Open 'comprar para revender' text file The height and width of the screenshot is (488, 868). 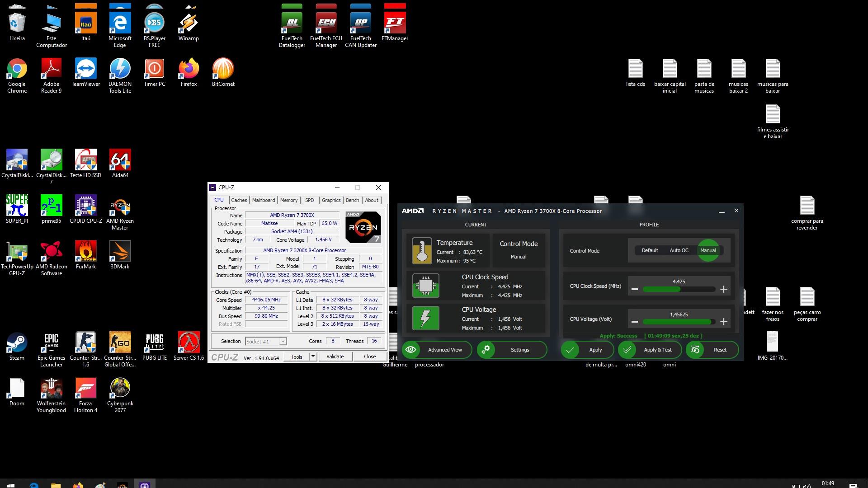click(x=807, y=212)
